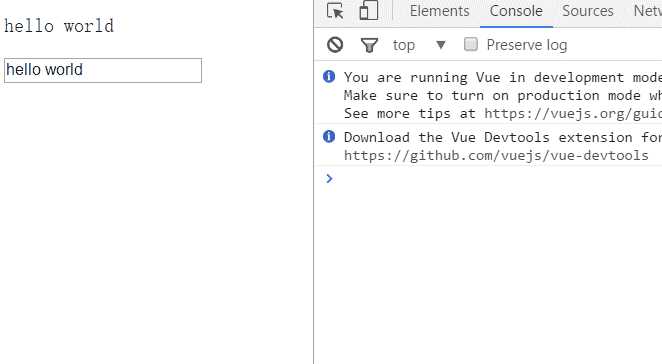Click the hello world heading text
Viewport: 662px width, 364px height.
59,26
